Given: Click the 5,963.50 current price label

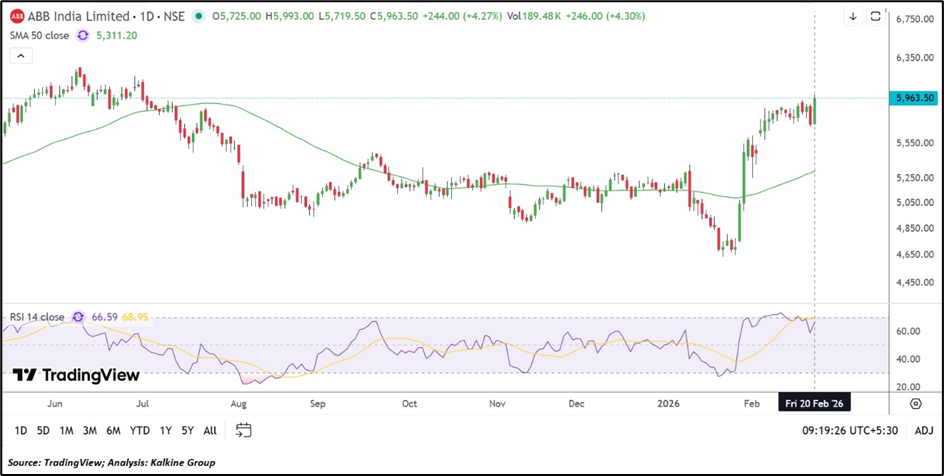Looking at the screenshot, I should coord(915,98).
